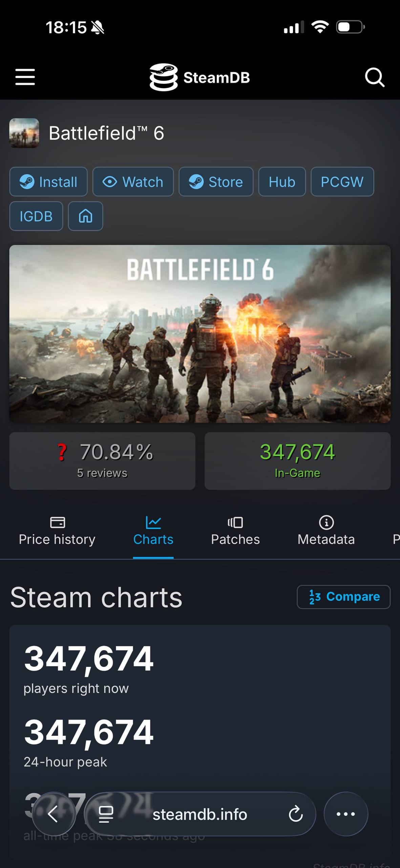Image resolution: width=400 pixels, height=868 pixels.
Task: Tap the browser back arrow
Action: coord(54,814)
